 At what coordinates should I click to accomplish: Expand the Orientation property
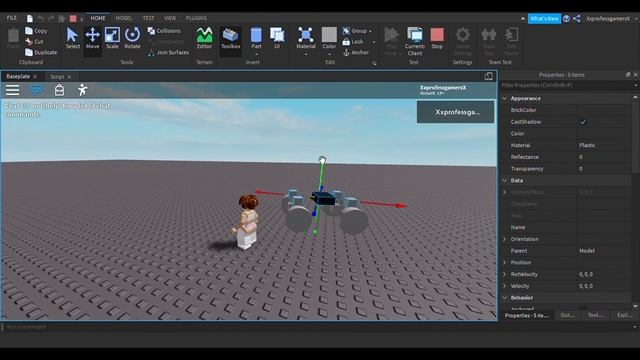(505, 239)
